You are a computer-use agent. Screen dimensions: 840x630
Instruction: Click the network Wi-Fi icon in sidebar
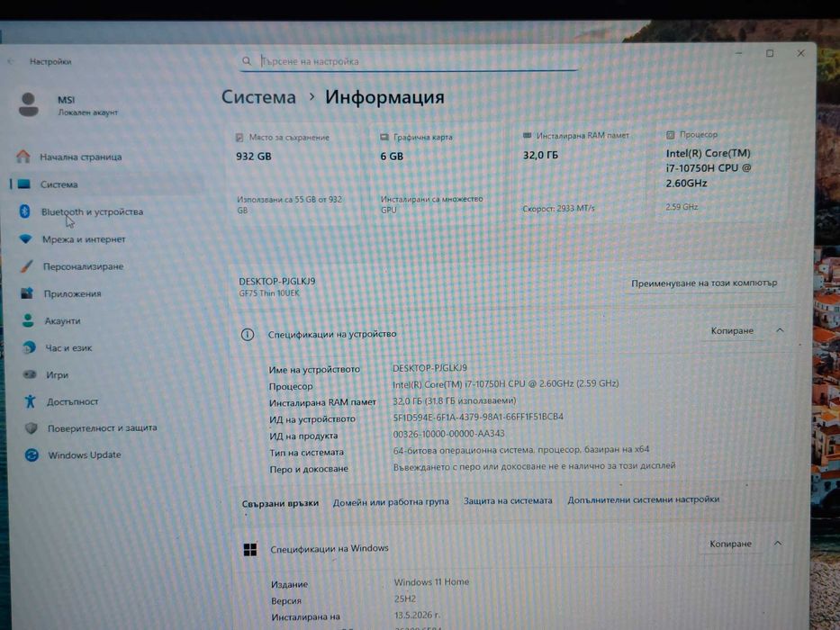click(26, 238)
